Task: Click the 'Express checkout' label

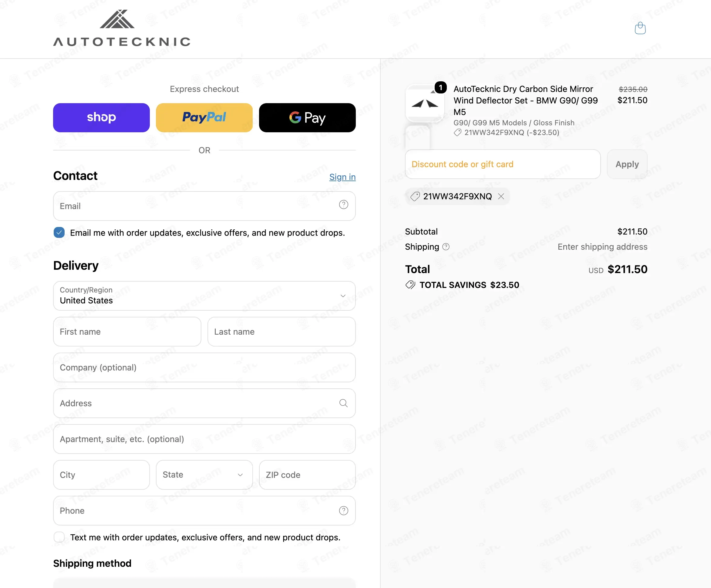Action: coord(204,89)
